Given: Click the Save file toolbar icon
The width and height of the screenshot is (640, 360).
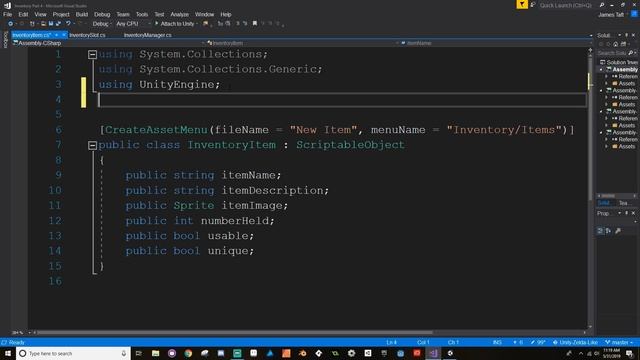Looking at the screenshot, I should (51, 24).
